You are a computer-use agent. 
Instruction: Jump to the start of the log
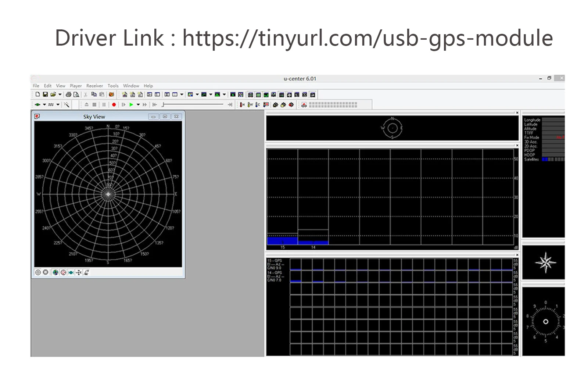(x=155, y=105)
